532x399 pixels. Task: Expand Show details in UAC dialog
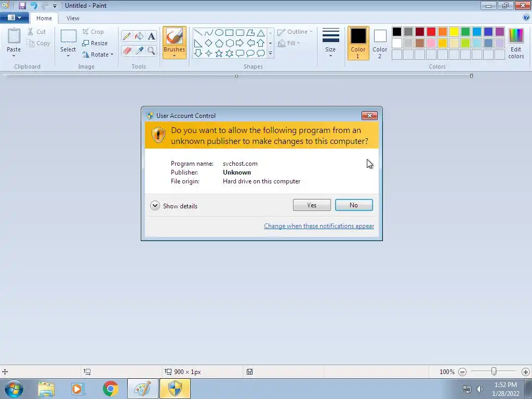(174, 206)
